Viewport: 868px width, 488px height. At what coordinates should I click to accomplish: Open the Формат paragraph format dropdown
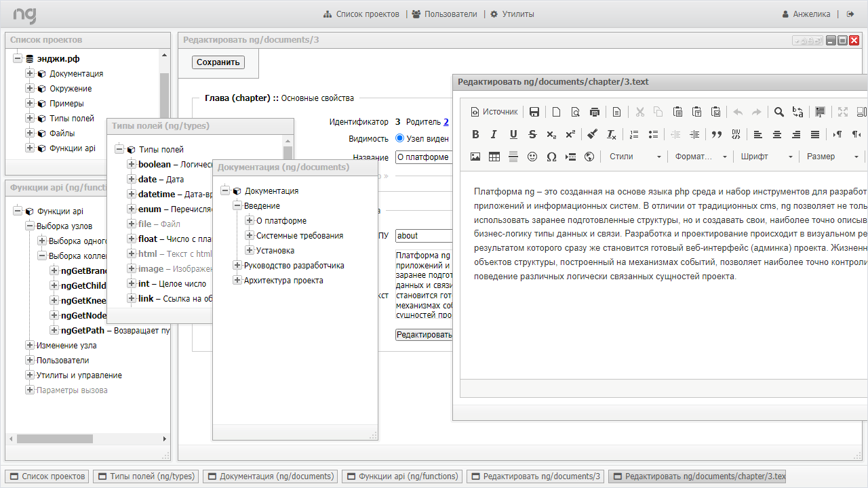pos(700,157)
